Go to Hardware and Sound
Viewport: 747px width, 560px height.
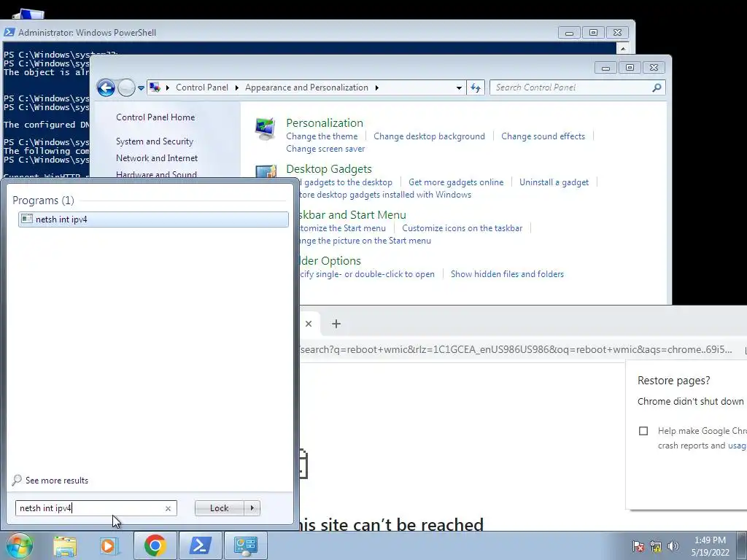coord(156,175)
